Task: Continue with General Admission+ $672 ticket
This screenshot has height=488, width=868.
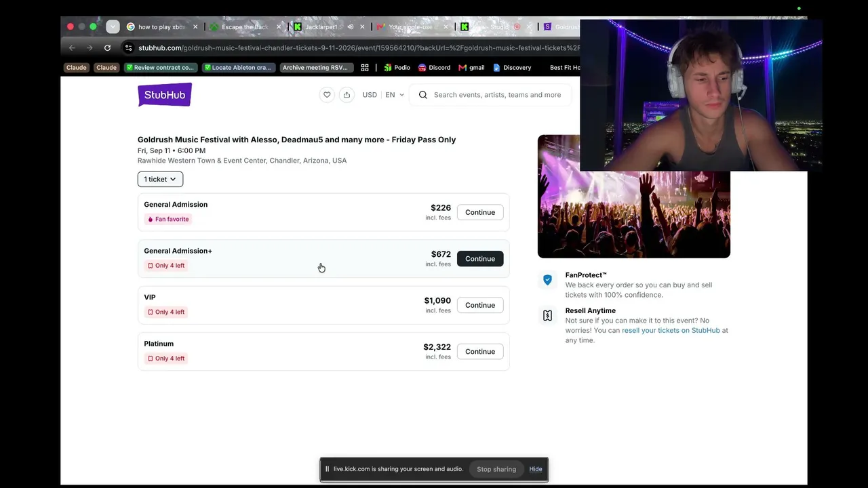Action: tap(480, 259)
